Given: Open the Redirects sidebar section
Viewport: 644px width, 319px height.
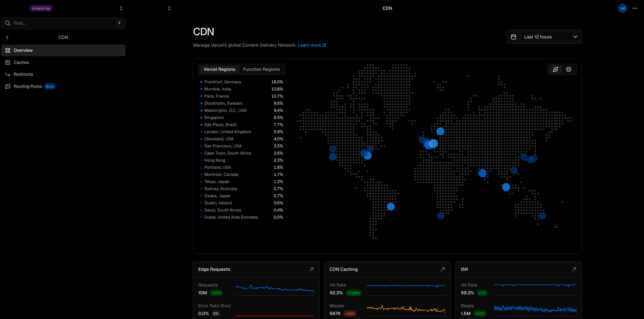Looking at the screenshot, I should click(23, 74).
